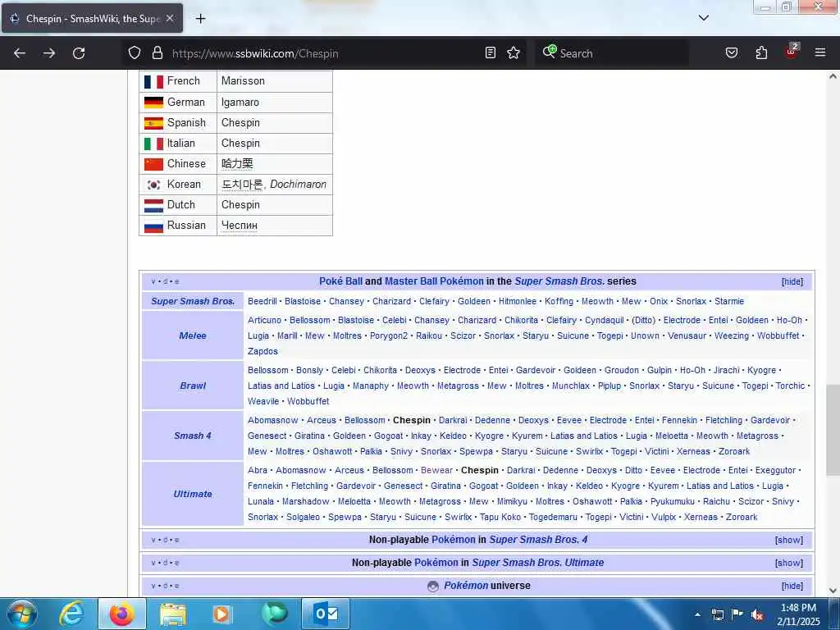
Task: Open the taskbar clock and date
Action: coord(798,614)
